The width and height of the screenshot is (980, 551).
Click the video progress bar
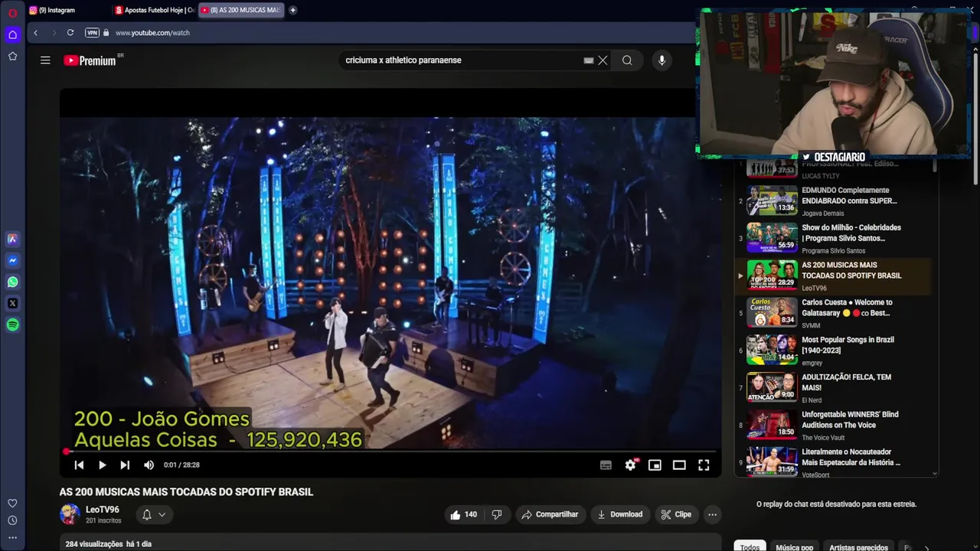(x=390, y=452)
